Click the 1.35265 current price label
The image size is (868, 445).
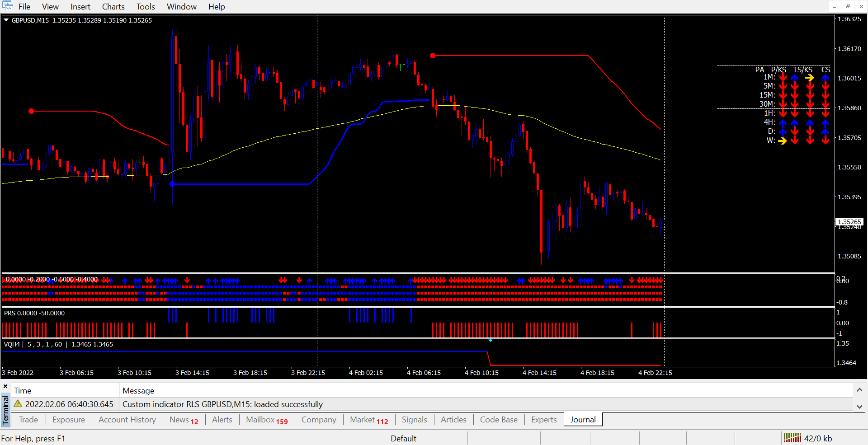pos(849,222)
